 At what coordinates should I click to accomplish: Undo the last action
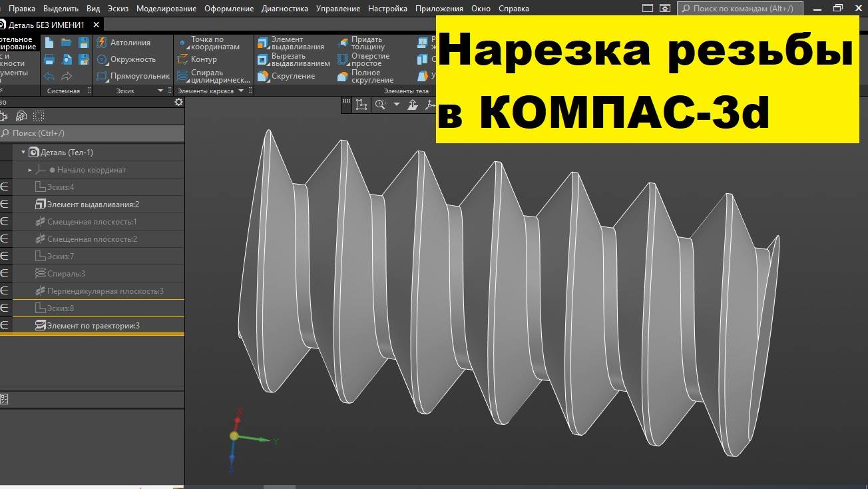click(x=49, y=77)
